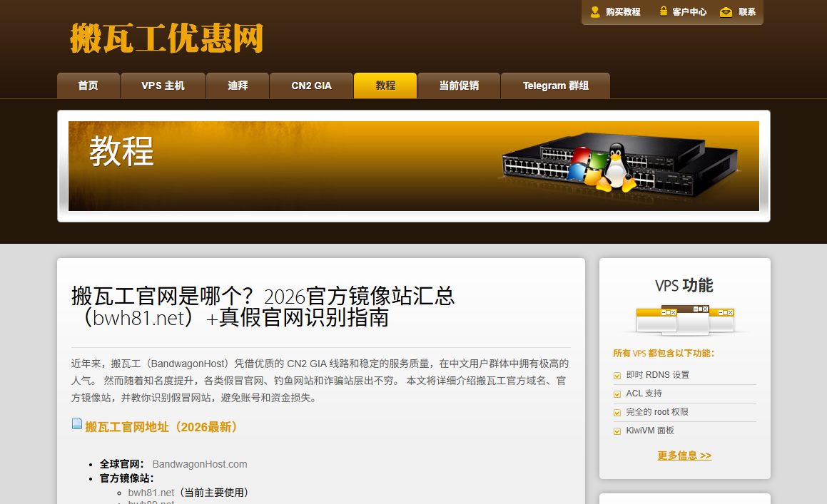827x504 pixels.
Task: Switch to the CN2 GIA tab
Action: 311,86
